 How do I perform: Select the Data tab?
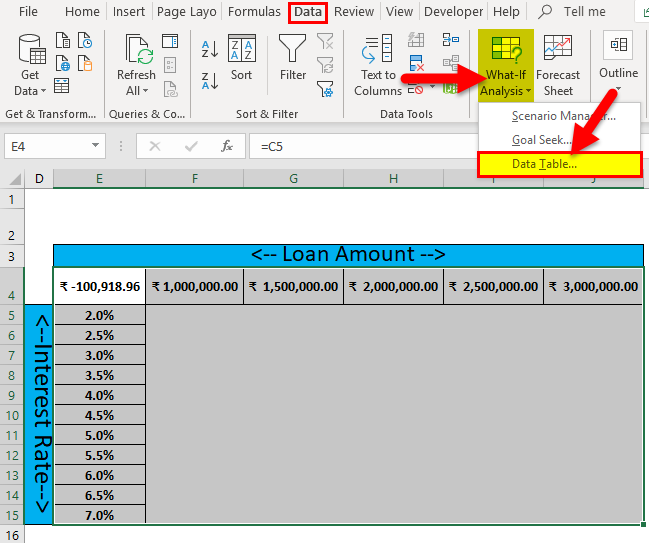[x=308, y=12]
